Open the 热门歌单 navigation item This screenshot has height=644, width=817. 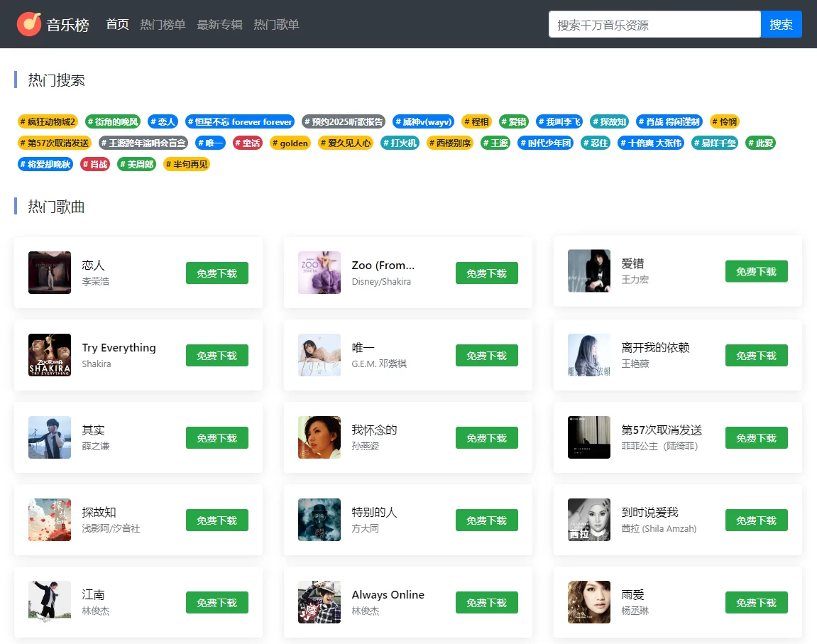276,25
